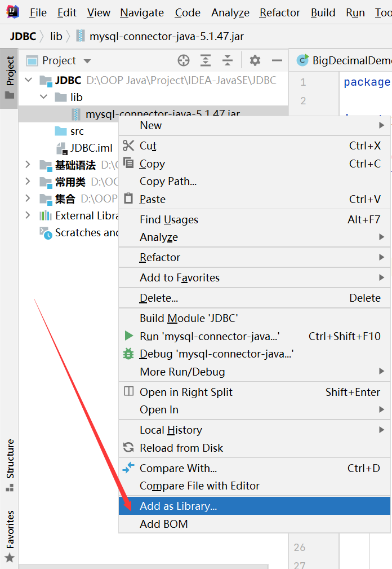Select Compare File with Editor

(x=255, y=486)
